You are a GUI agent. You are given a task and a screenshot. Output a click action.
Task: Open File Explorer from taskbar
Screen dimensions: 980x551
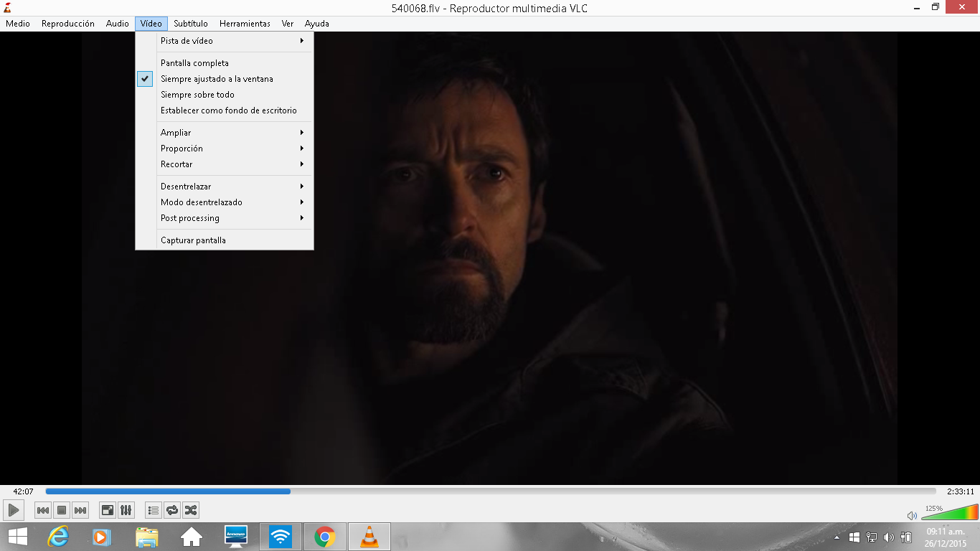(x=146, y=537)
